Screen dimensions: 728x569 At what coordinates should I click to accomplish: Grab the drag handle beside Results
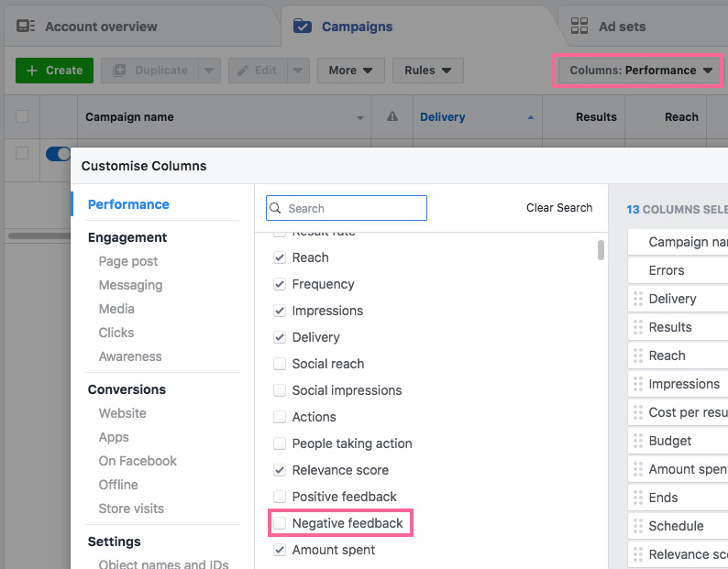pos(638,327)
